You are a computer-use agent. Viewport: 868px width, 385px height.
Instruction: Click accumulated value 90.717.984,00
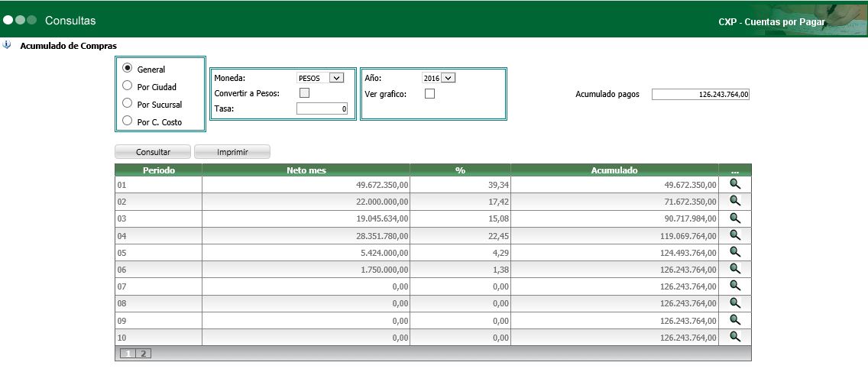[690, 218]
